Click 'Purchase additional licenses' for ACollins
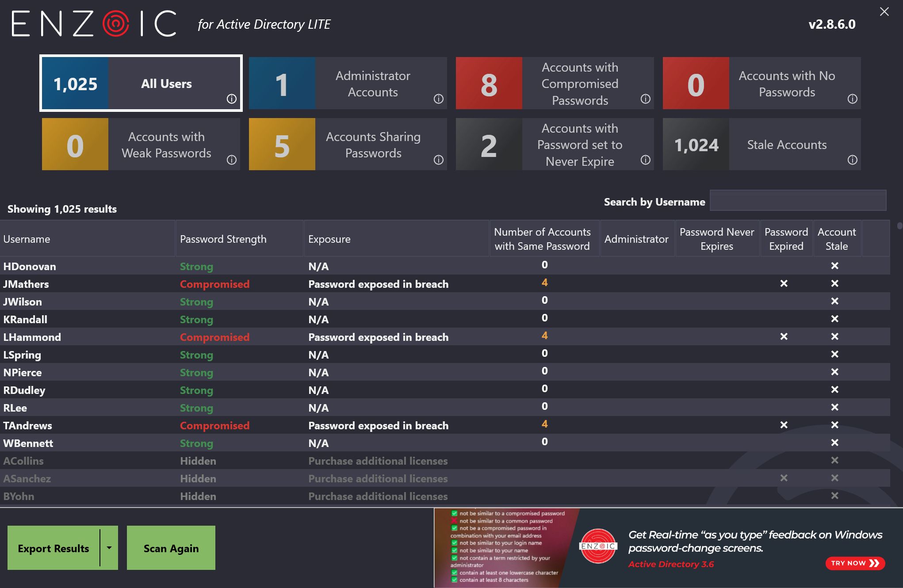The height and width of the screenshot is (588, 903). click(x=378, y=461)
